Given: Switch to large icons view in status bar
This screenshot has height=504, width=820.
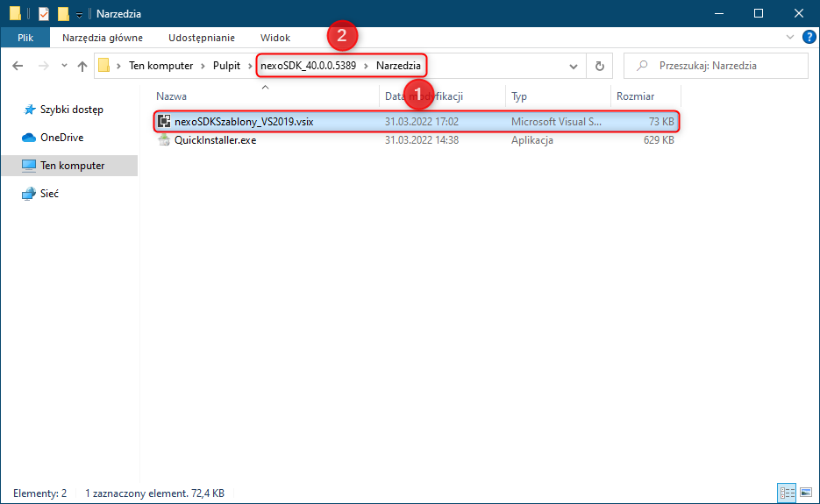Looking at the screenshot, I should click(806, 493).
